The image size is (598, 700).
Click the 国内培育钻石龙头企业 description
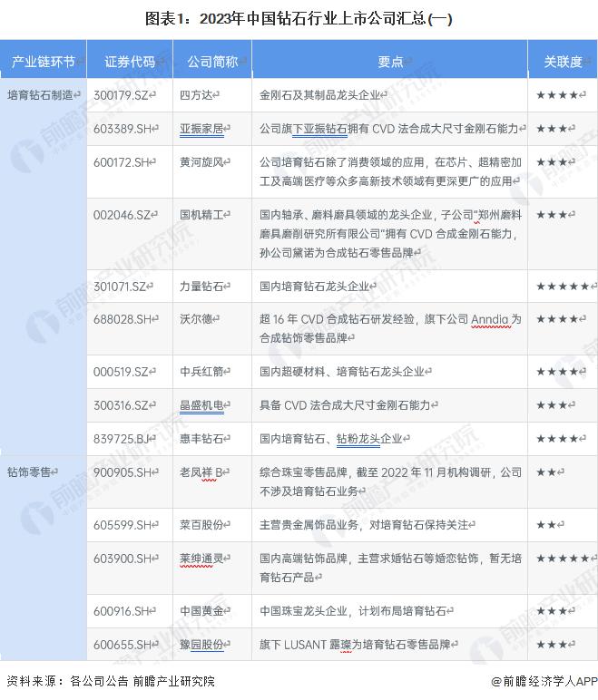click(x=314, y=287)
